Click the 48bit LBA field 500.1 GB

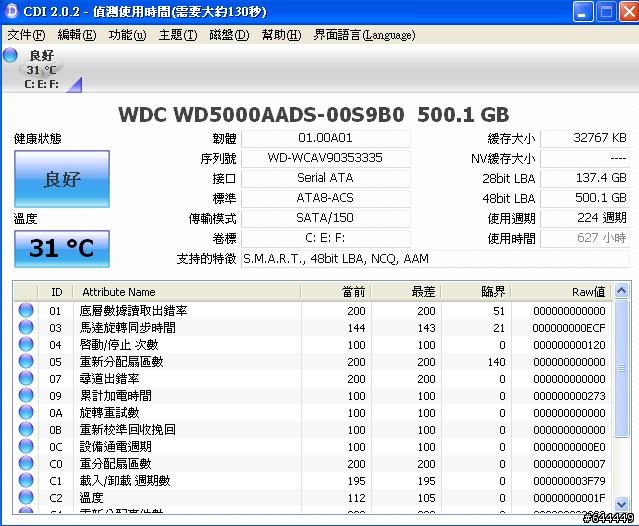pos(585,198)
